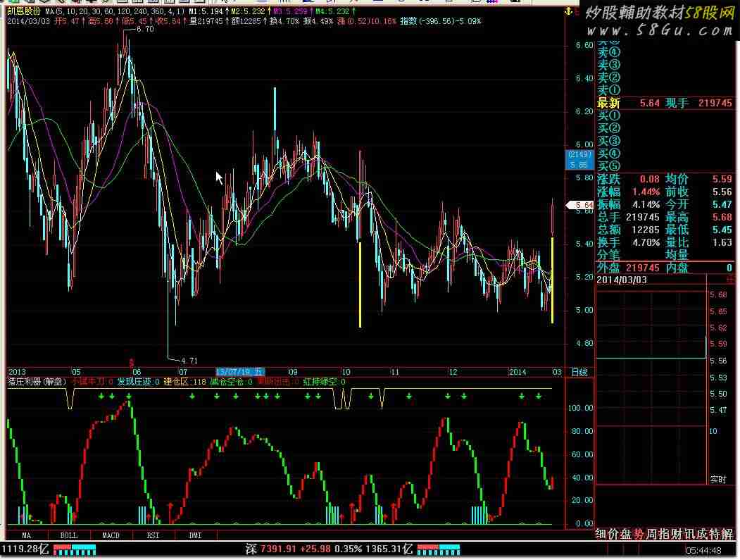Switch to the 指 tab
This screenshot has width=740, height=560.
click(665, 534)
